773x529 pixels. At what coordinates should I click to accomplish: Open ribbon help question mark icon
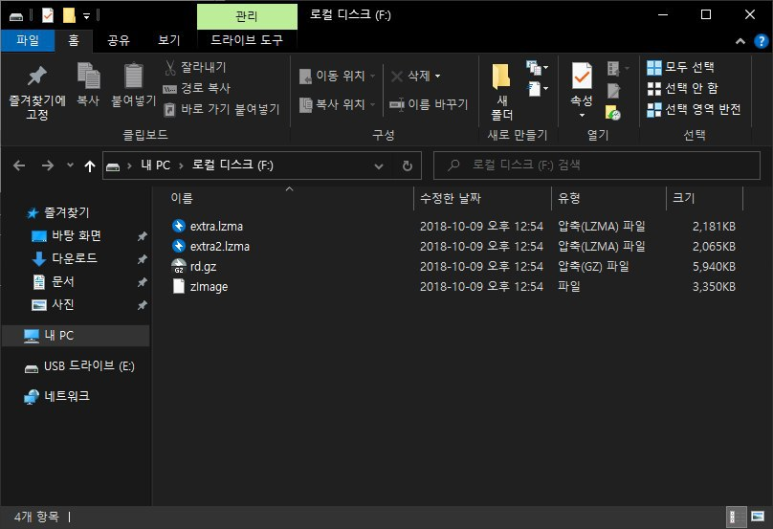(761, 41)
